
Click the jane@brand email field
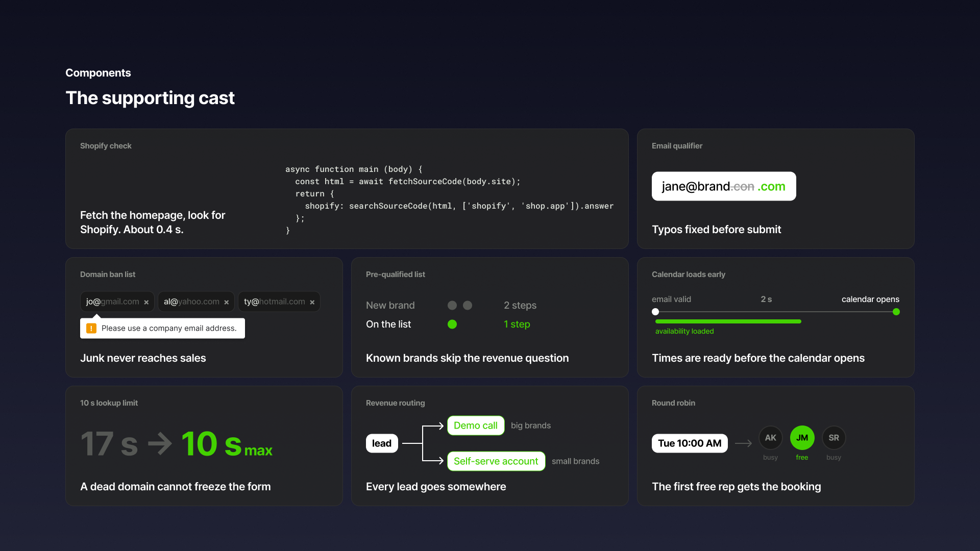(x=724, y=186)
